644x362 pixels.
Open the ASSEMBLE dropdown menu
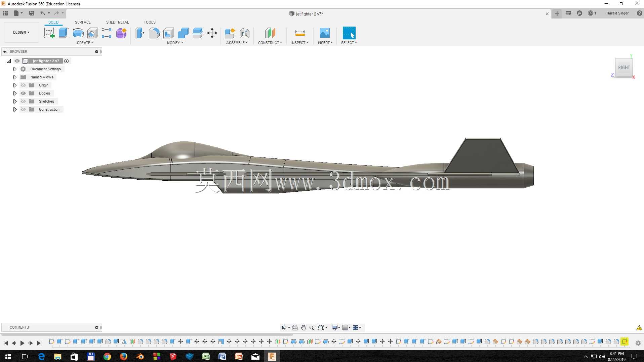[237, 43]
